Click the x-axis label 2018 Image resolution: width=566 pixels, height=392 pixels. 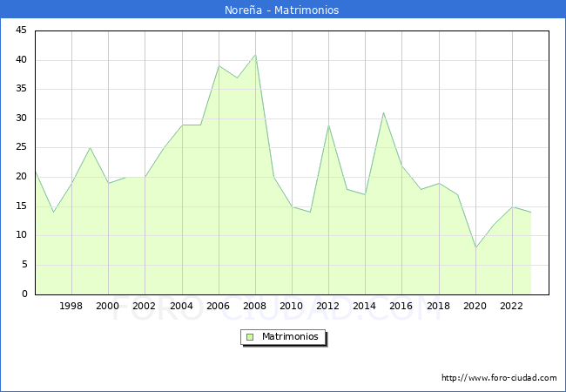coord(438,306)
